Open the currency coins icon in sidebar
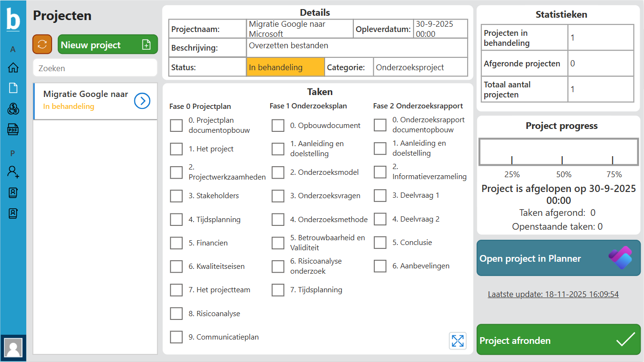Screen dimensions: 644x362 pos(13,109)
